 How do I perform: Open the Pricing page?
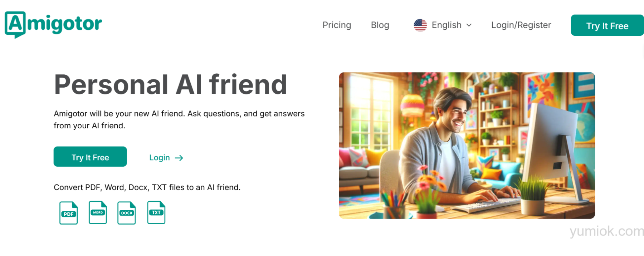click(337, 25)
